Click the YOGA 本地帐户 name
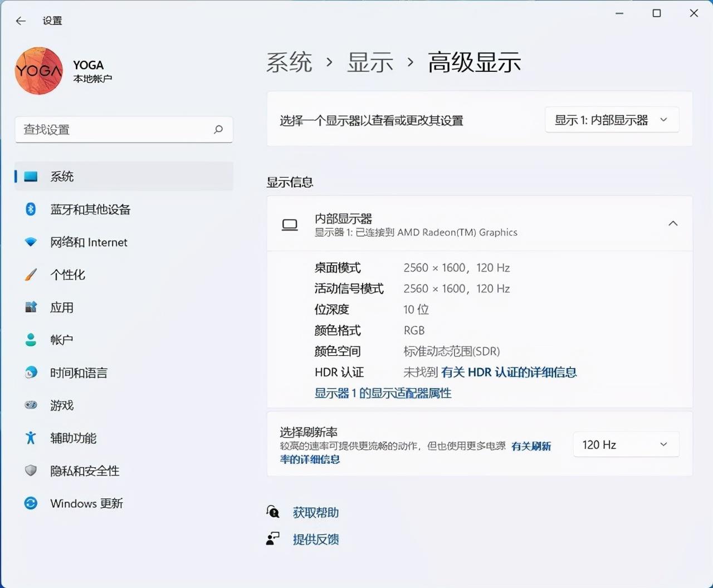This screenshot has width=713, height=588. tap(92, 71)
